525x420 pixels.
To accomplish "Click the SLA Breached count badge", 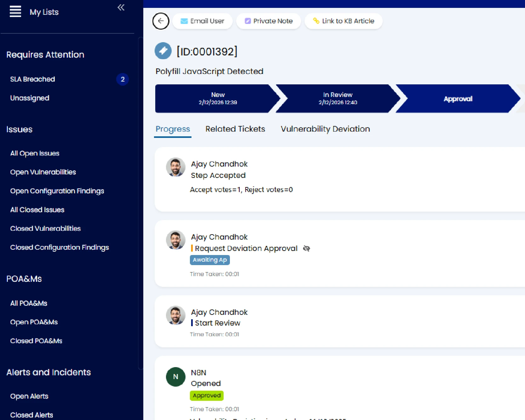I will pyautogui.click(x=123, y=79).
